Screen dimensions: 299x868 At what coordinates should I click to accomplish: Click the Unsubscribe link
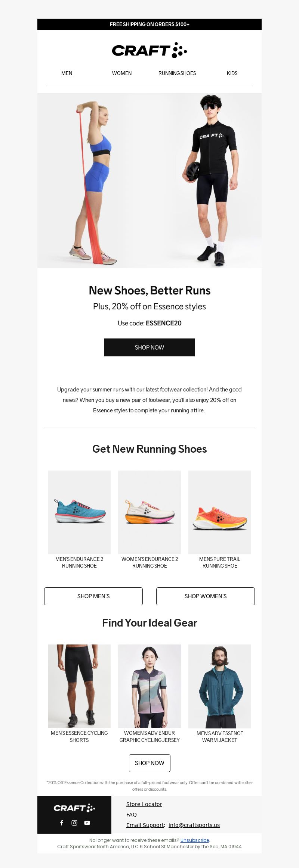[x=195, y=840]
